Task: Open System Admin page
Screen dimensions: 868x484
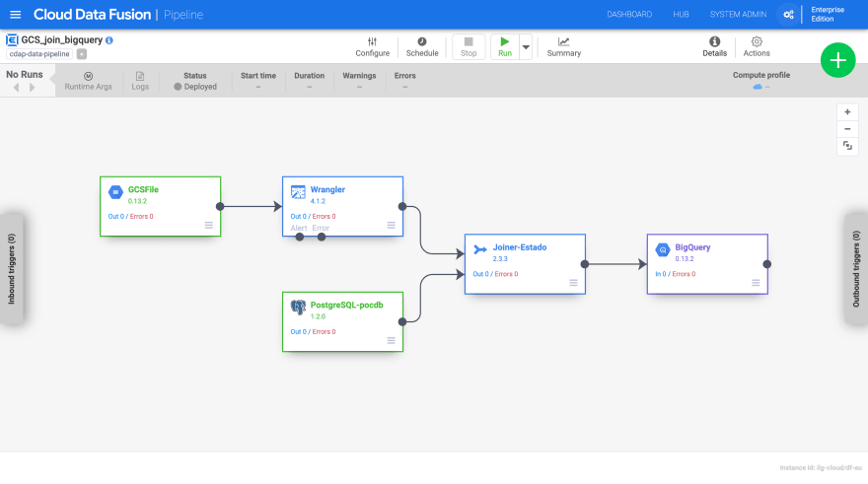Action: coord(738,15)
